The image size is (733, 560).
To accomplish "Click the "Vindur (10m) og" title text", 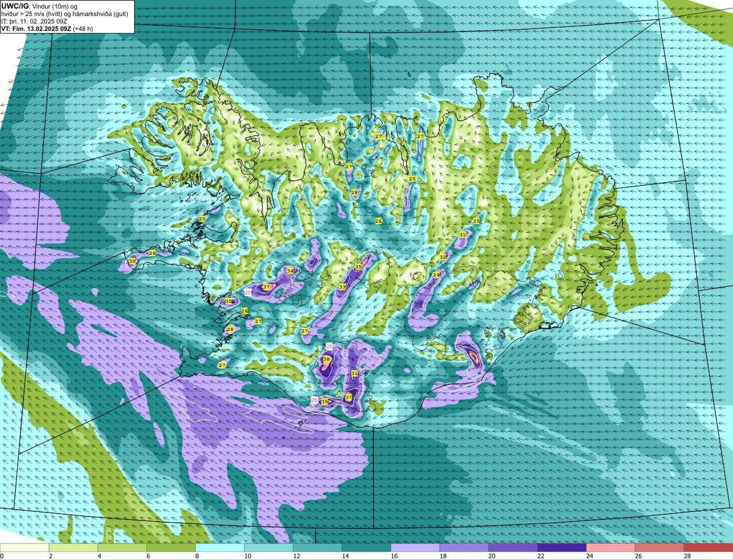I will pos(56,6).
